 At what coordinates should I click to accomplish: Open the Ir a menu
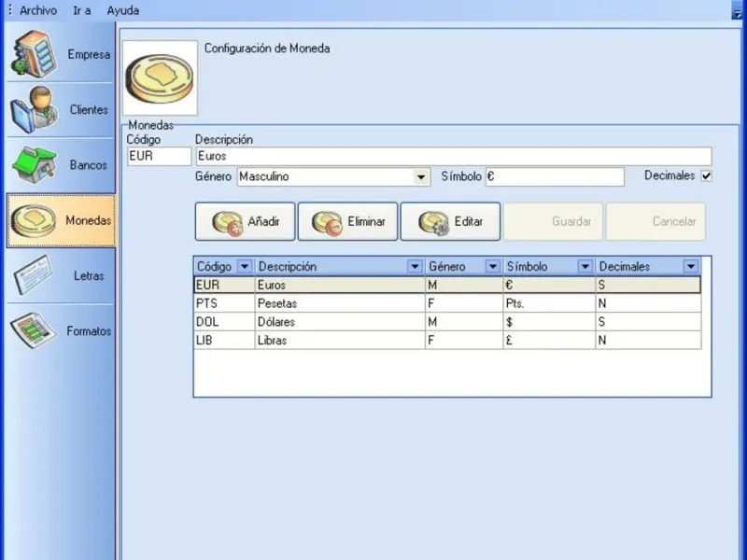coord(82,10)
